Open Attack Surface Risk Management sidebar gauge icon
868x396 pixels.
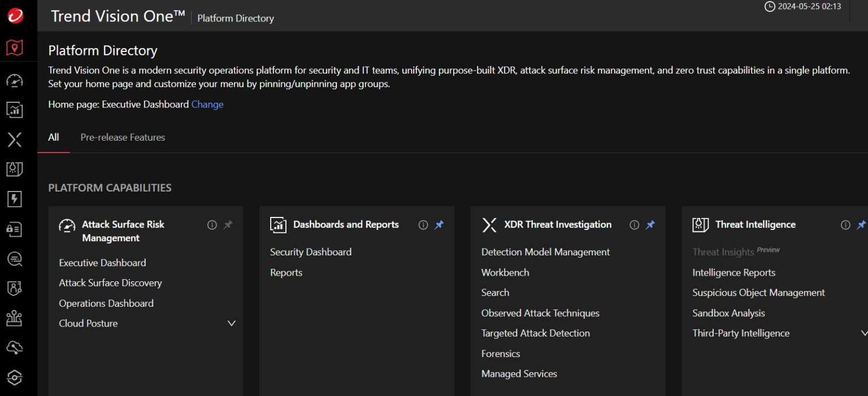click(x=15, y=81)
